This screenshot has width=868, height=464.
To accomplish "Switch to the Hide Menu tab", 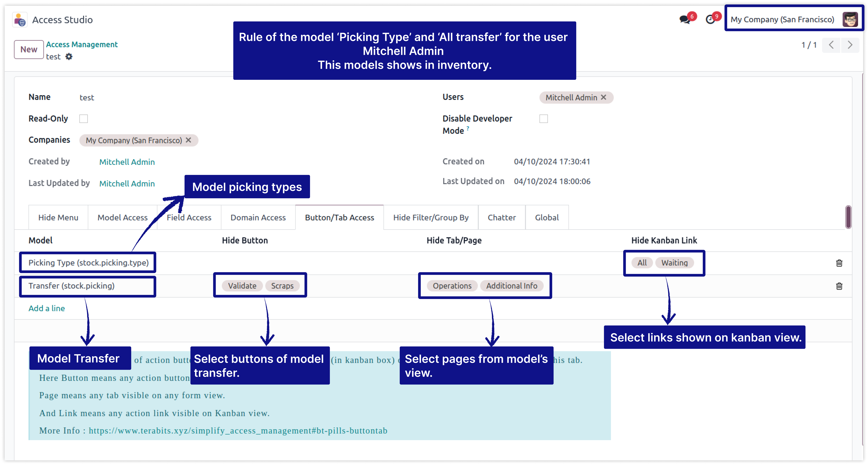I will point(58,217).
